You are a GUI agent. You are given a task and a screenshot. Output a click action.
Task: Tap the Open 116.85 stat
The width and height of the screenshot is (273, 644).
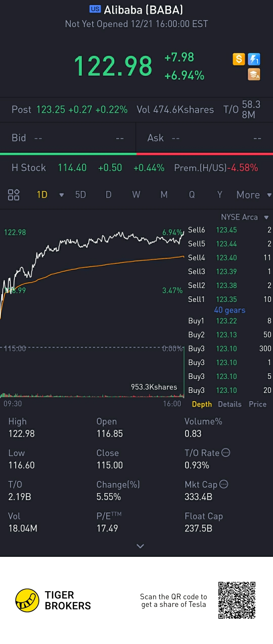(x=110, y=427)
